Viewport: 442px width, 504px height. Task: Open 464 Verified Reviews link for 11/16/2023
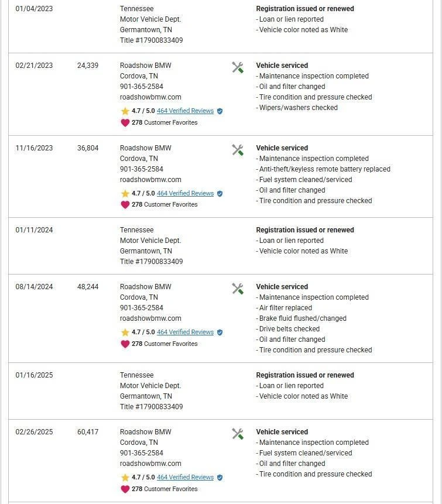(185, 194)
